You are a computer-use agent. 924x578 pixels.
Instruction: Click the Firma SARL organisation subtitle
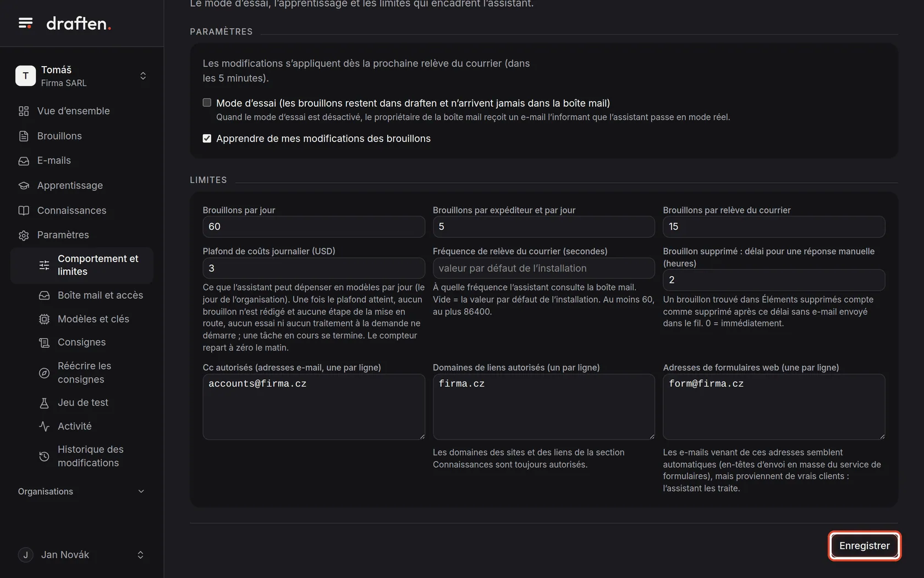pos(64,83)
